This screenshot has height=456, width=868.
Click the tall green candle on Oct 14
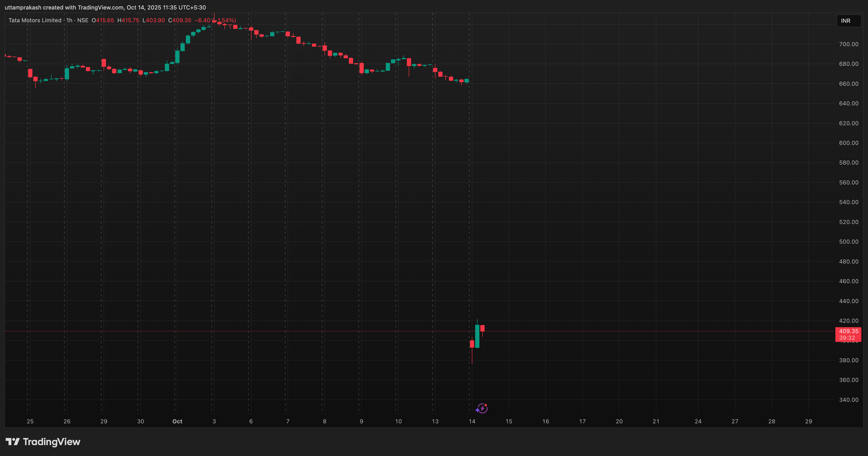coord(477,336)
